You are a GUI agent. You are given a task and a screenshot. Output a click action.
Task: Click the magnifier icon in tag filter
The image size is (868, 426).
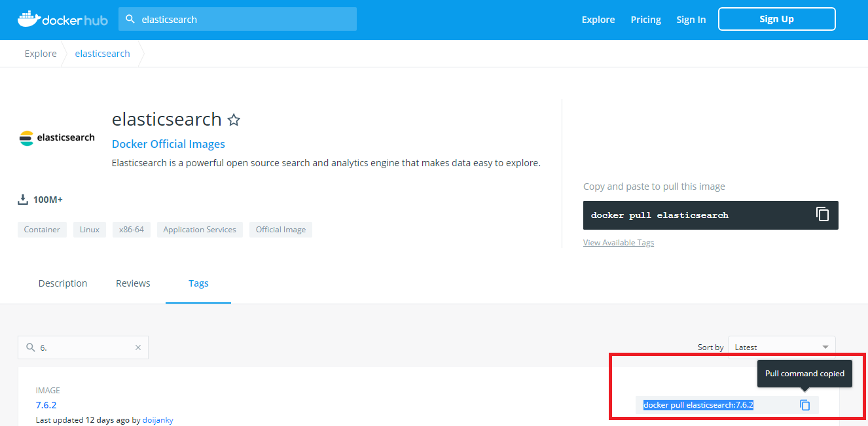coord(30,347)
